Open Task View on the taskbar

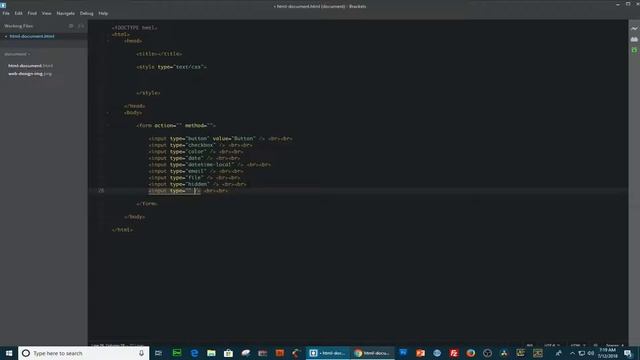pos(158,353)
